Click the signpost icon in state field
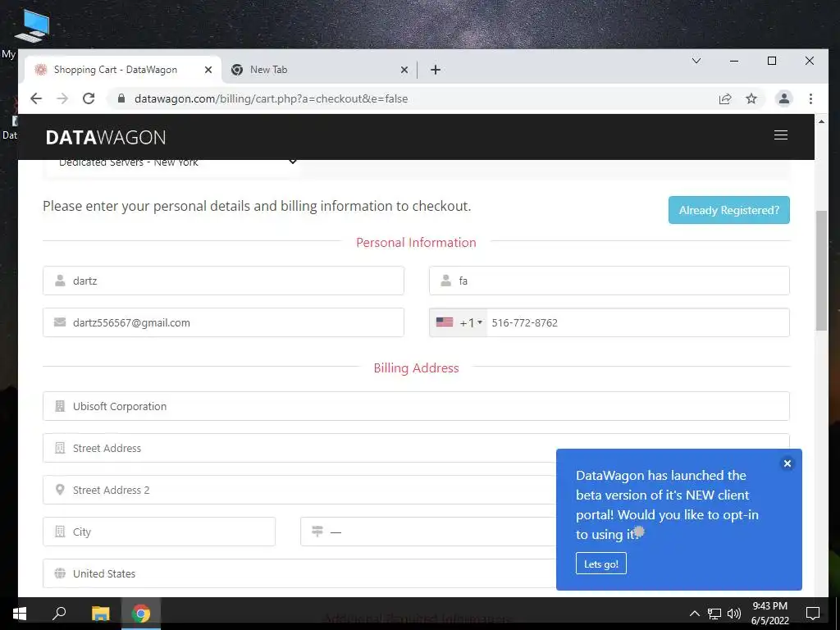 click(x=317, y=531)
